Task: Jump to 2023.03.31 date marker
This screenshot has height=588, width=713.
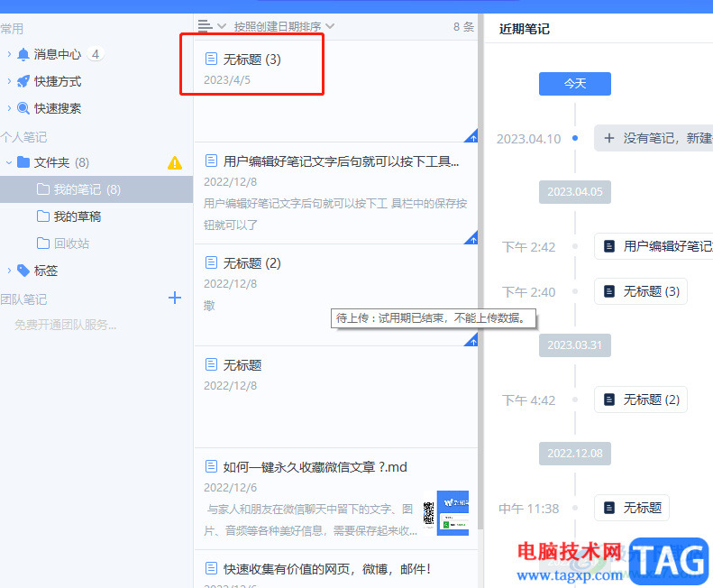Action: [x=575, y=345]
